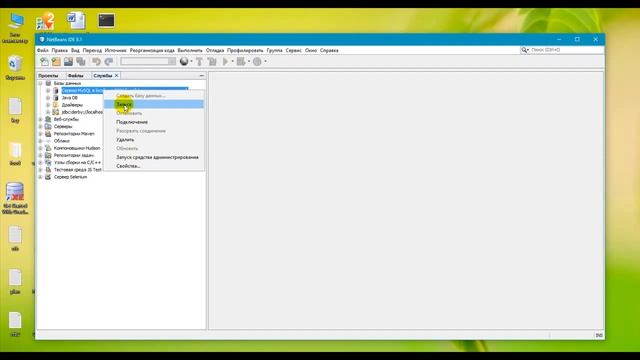Click the New Project toolbar icon
The image size is (640, 360).
[x=56, y=62]
